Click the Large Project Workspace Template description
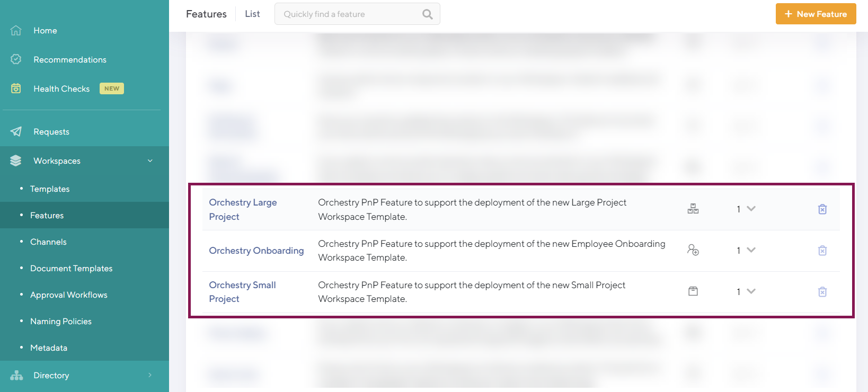The width and height of the screenshot is (868, 392). (x=472, y=209)
